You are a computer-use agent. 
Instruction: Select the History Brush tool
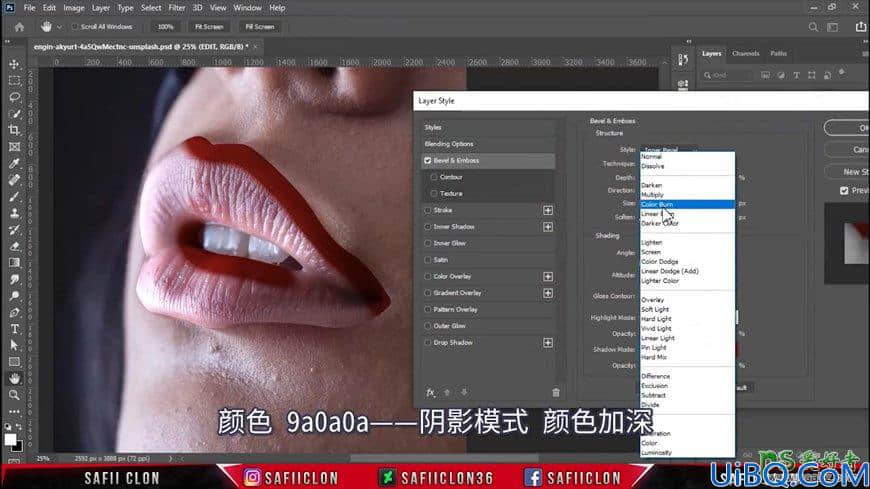[x=14, y=230]
